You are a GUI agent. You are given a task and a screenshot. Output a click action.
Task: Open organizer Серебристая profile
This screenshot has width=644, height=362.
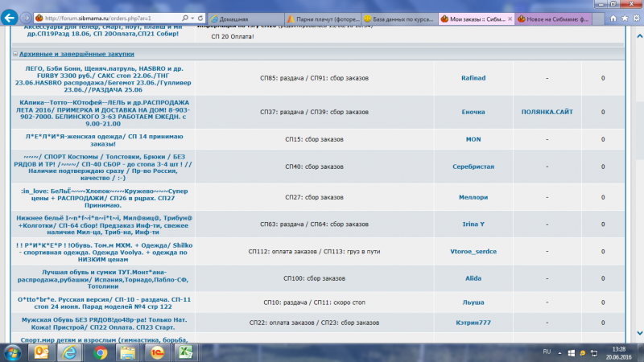[473, 167]
